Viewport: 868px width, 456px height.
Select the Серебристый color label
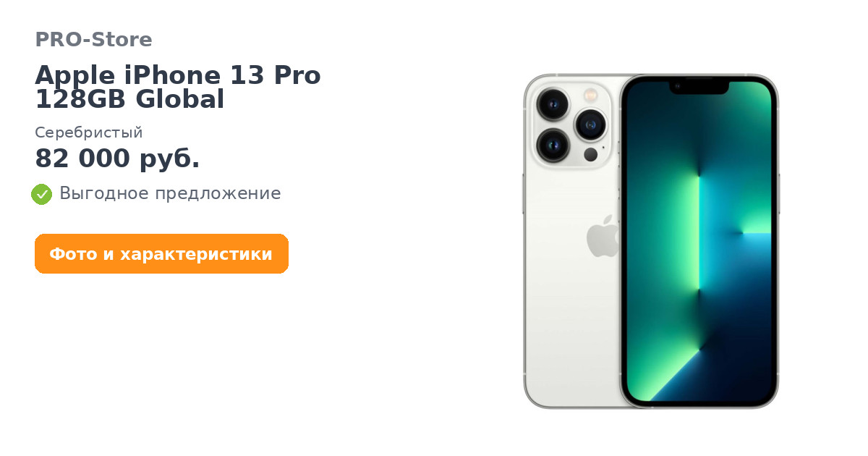89,132
